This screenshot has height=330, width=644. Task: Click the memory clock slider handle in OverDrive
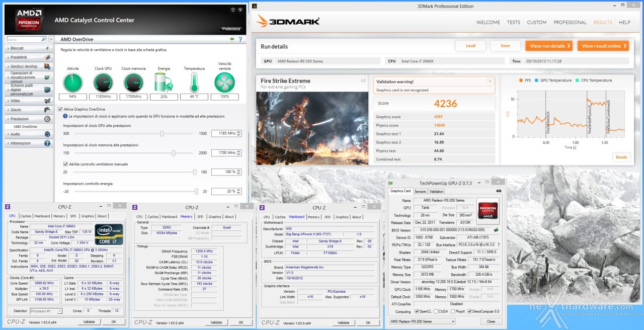[174, 152]
